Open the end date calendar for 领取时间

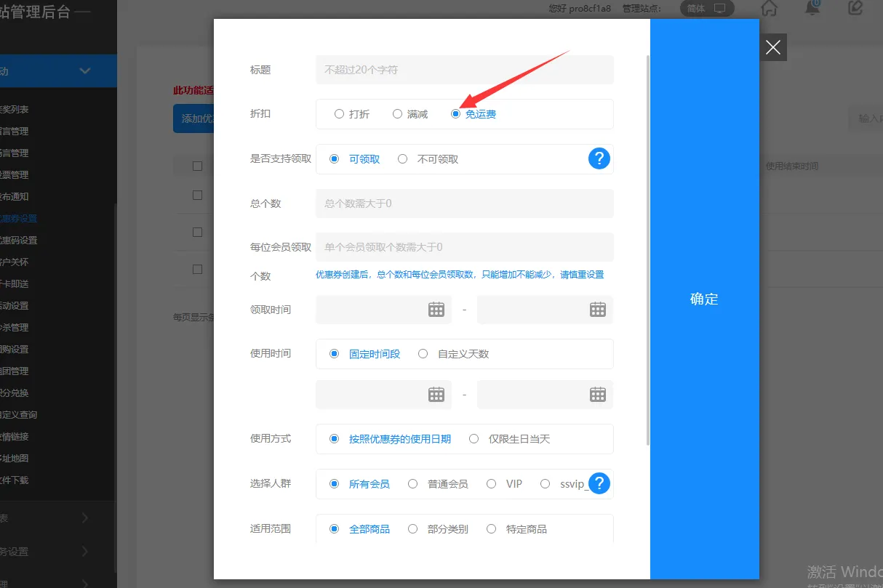(x=598, y=310)
